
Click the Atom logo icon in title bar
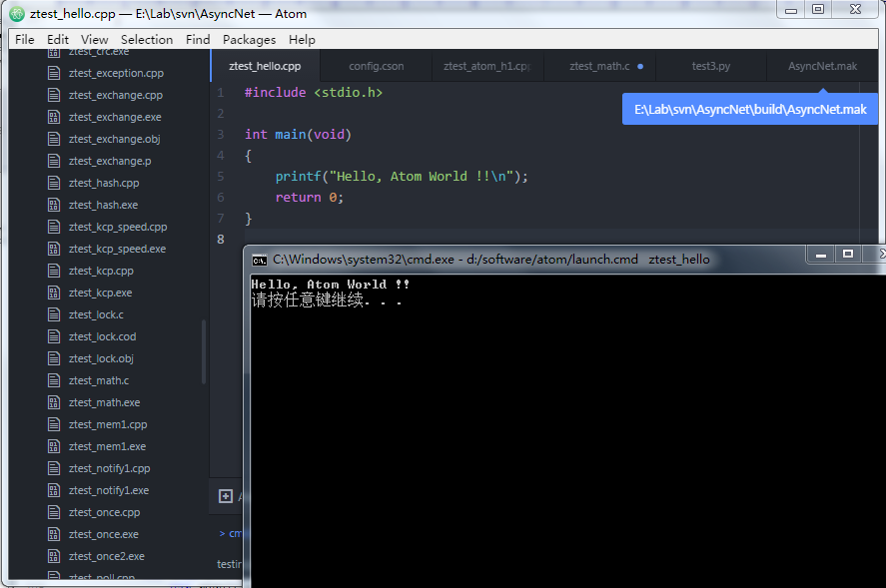tap(17, 14)
